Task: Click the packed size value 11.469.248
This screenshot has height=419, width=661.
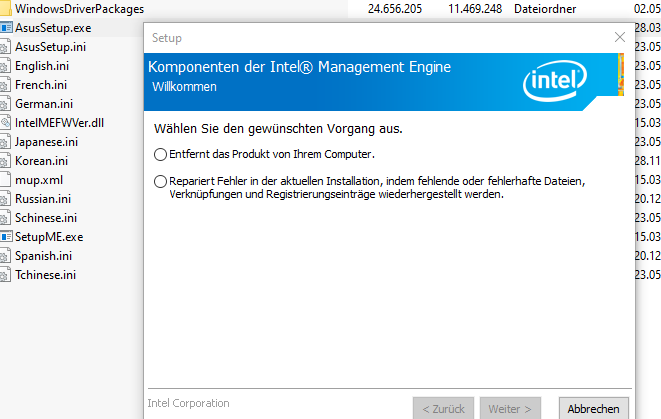Action: pyautogui.click(x=475, y=9)
